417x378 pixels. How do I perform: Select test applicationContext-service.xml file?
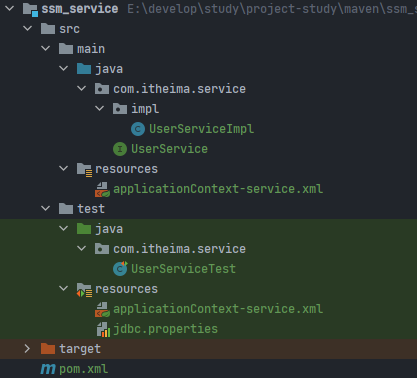tap(218, 309)
